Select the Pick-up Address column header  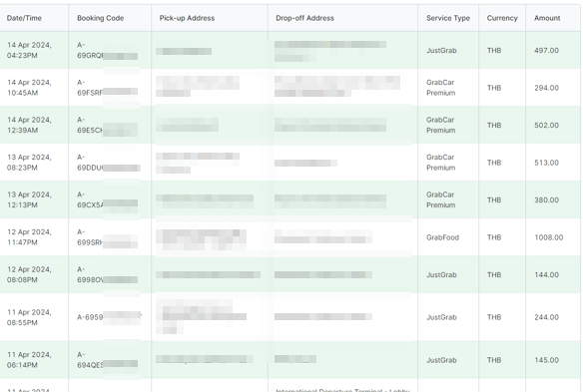pos(187,18)
